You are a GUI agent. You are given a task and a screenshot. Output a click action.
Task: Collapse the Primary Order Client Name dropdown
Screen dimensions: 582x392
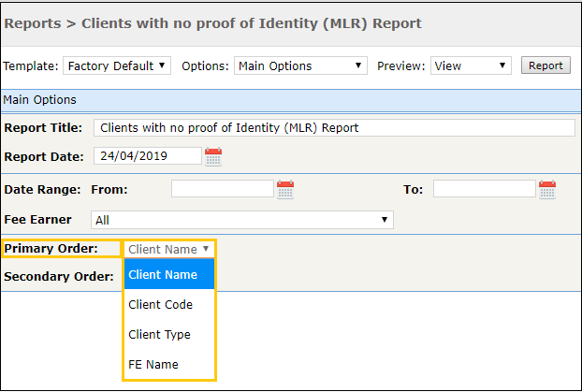click(168, 249)
